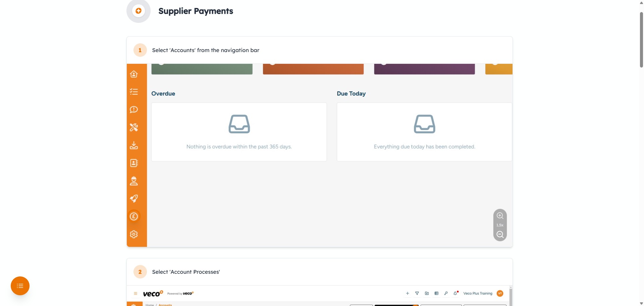Click the pound sign Accounts icon in sidebar
The width and height of the screenshot is (644, 306).
click(134, 216)
